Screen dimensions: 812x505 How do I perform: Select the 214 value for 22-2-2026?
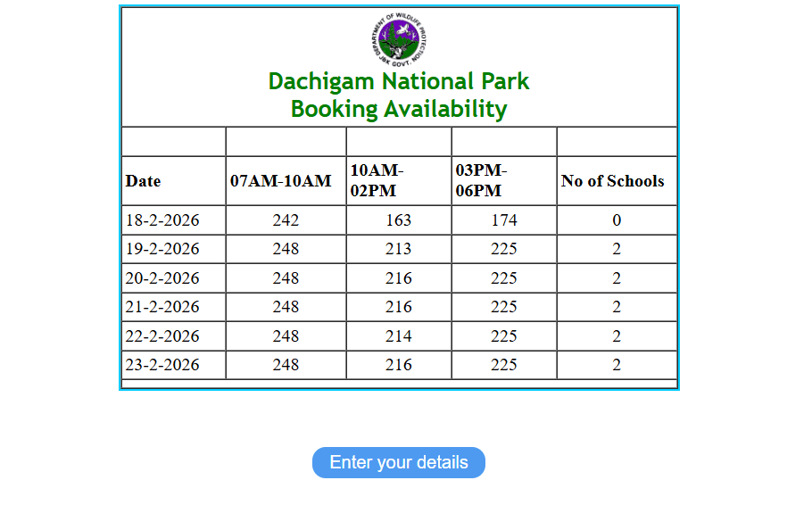pyautogui.click(x=399, y=336)
